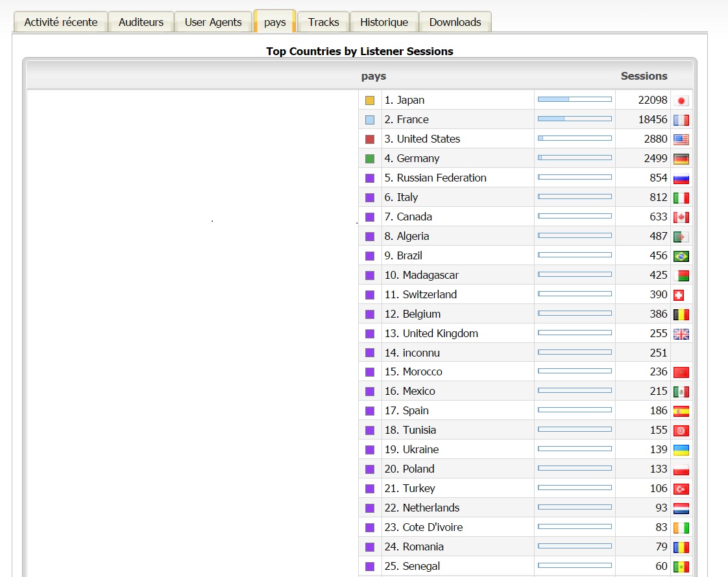728x577 pixels.
Task: Select the Tracks tab
Action: (323, 22)
